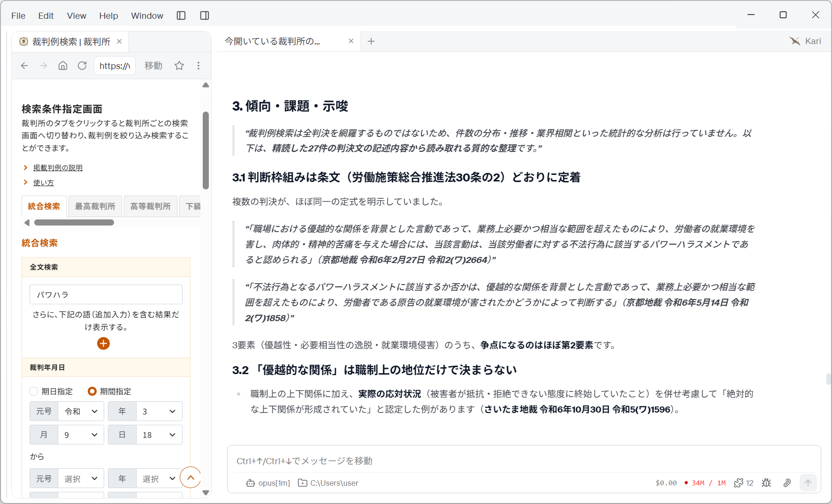
Task: Open the 元号 dropdown showing 令和
Action: [x=81, y=411]
